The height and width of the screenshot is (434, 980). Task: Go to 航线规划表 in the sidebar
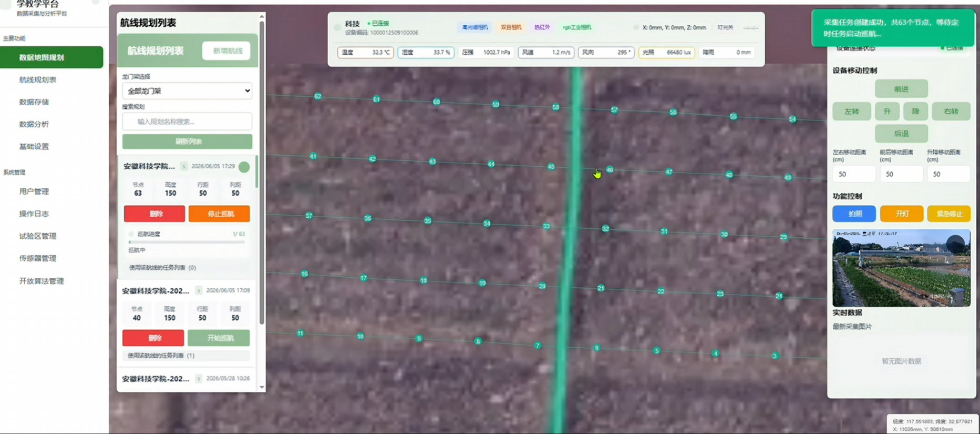(x=38, y=80)
